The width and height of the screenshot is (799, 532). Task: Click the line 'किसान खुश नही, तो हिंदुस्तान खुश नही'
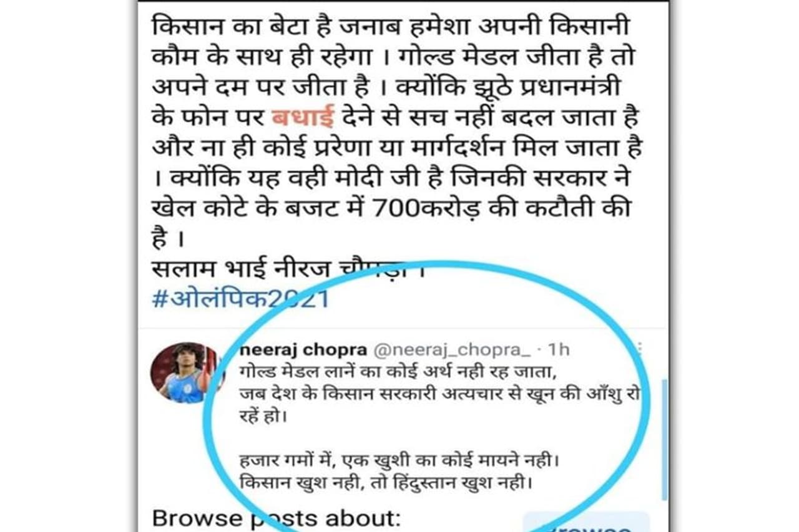[x=386, y=483]
